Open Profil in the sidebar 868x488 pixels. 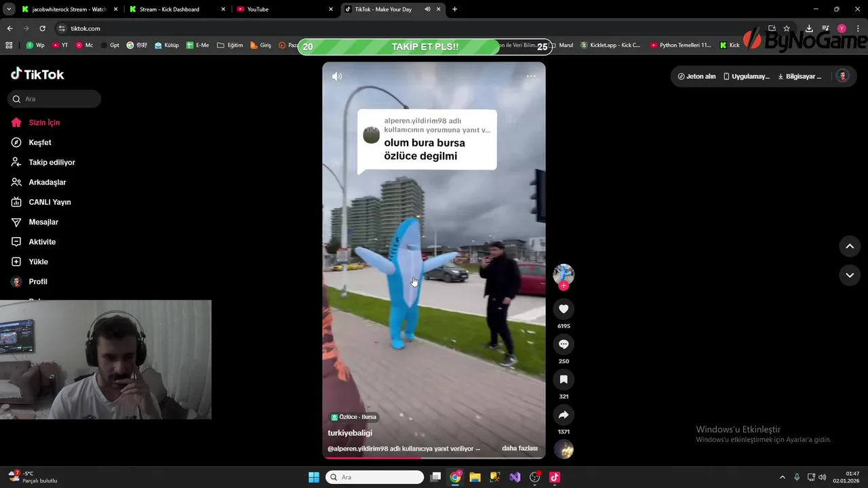38,282
